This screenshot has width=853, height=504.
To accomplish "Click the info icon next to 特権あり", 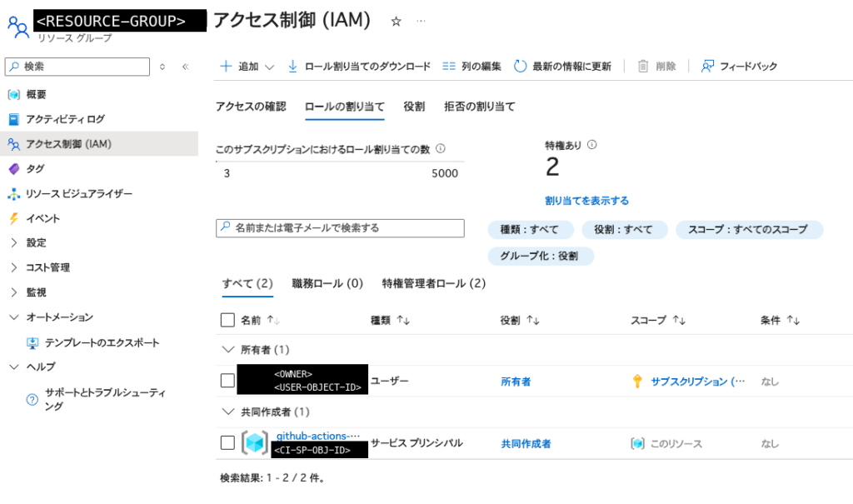I will 592,145.
